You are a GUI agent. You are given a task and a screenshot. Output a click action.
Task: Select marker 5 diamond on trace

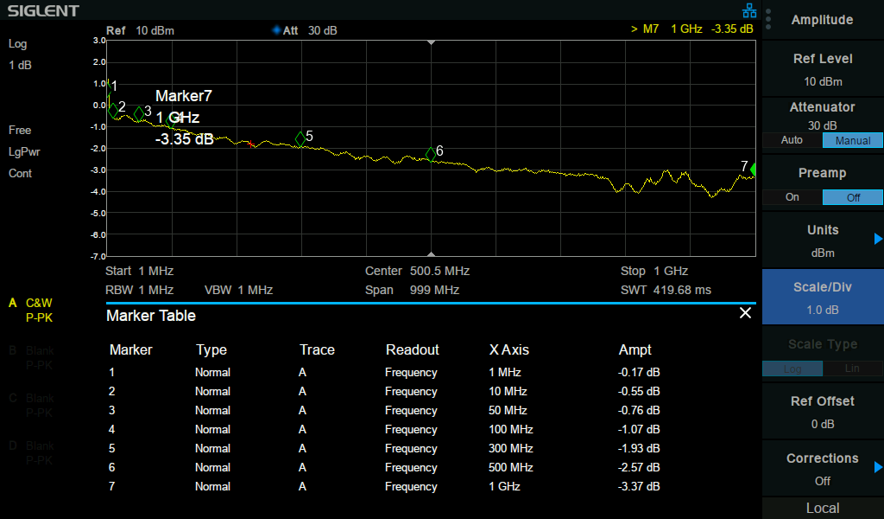click(x=300, y=138)
